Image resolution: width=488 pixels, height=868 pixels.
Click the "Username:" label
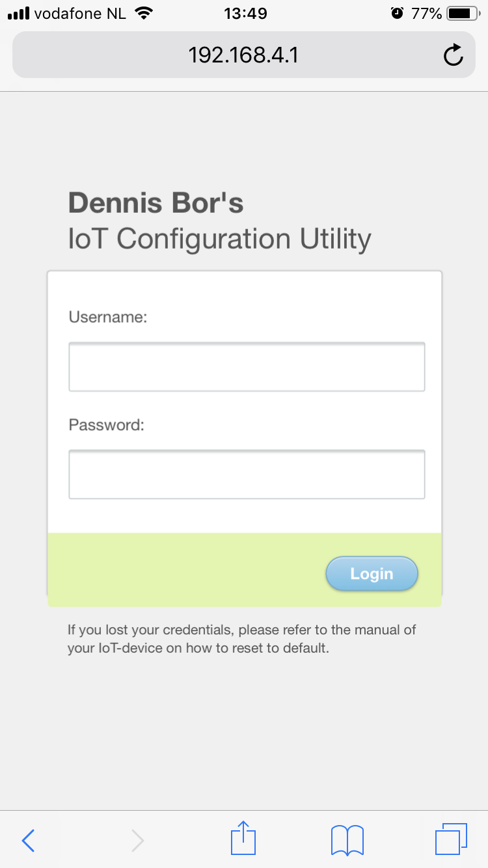[x=108, y=317]
